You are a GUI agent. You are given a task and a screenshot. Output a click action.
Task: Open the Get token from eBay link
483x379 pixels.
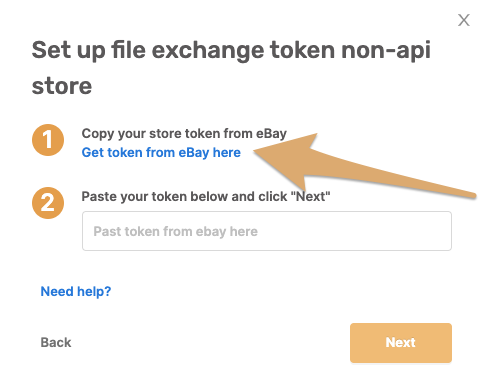[161, 152]
